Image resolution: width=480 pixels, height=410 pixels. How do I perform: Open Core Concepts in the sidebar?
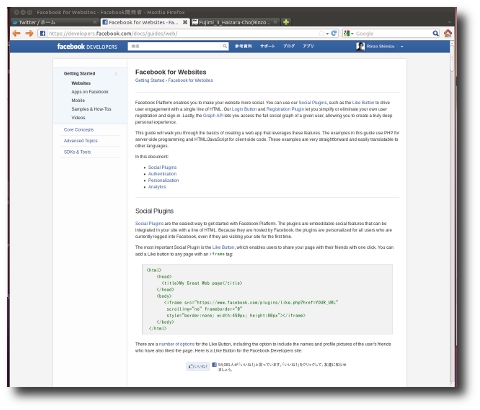[79, 130]
